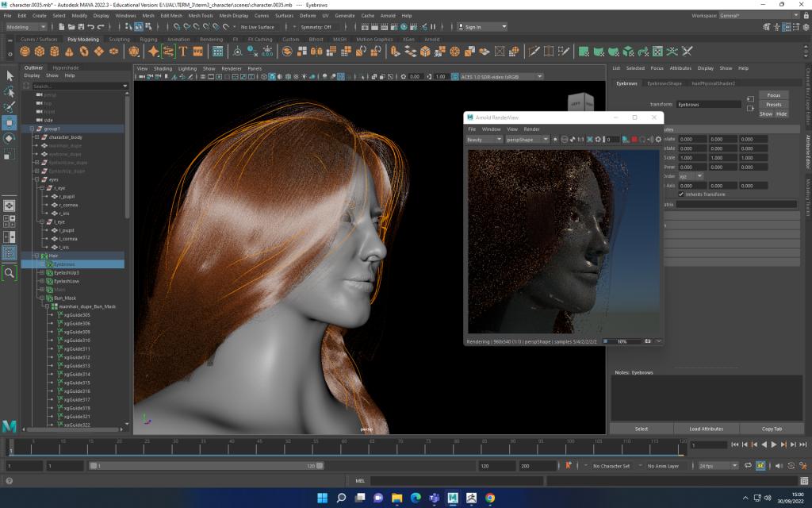Select the Select tool arrow in toolbox

[10, 75]
